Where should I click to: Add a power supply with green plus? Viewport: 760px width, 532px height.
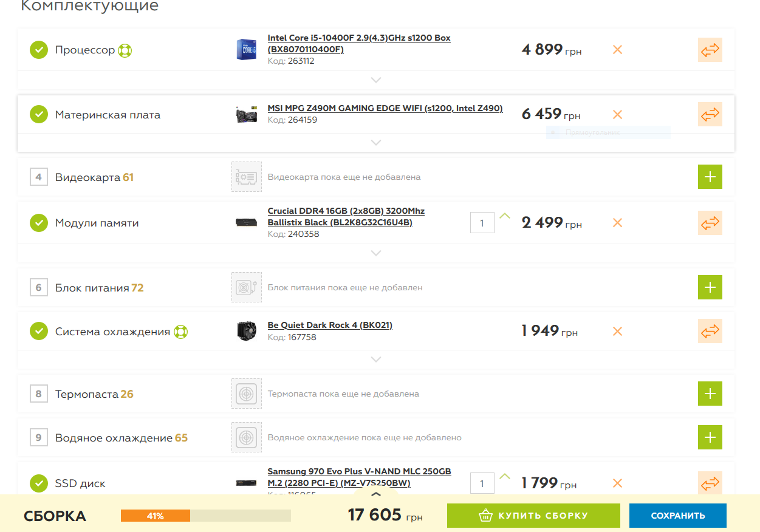pyautogui.click(x=710, y=287)
